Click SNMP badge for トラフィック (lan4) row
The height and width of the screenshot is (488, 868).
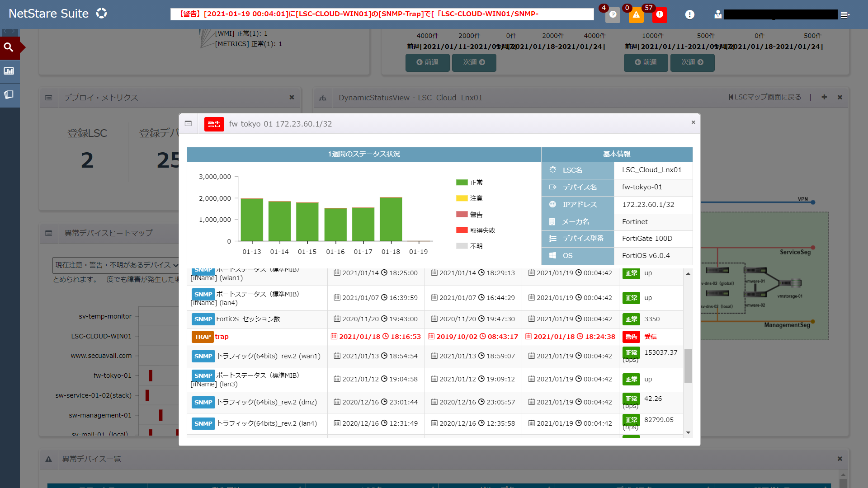coord(203,423)
